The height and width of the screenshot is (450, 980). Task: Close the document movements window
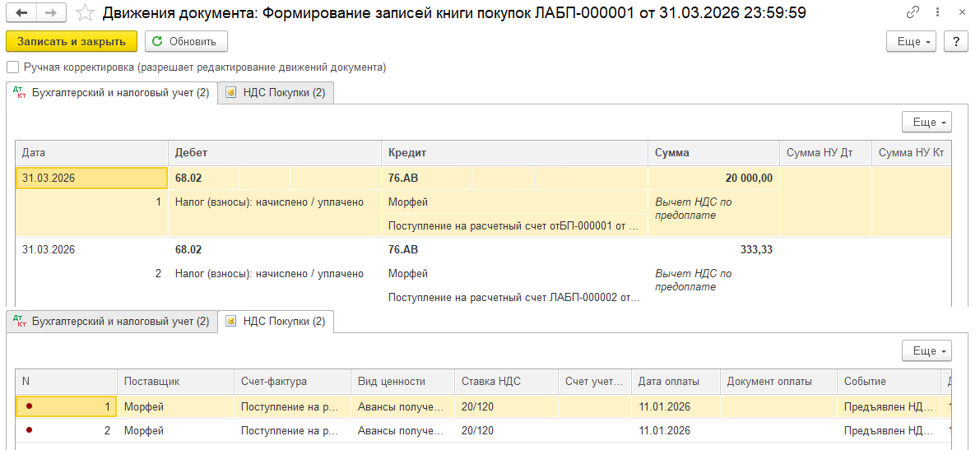click(x=961, y=12)
